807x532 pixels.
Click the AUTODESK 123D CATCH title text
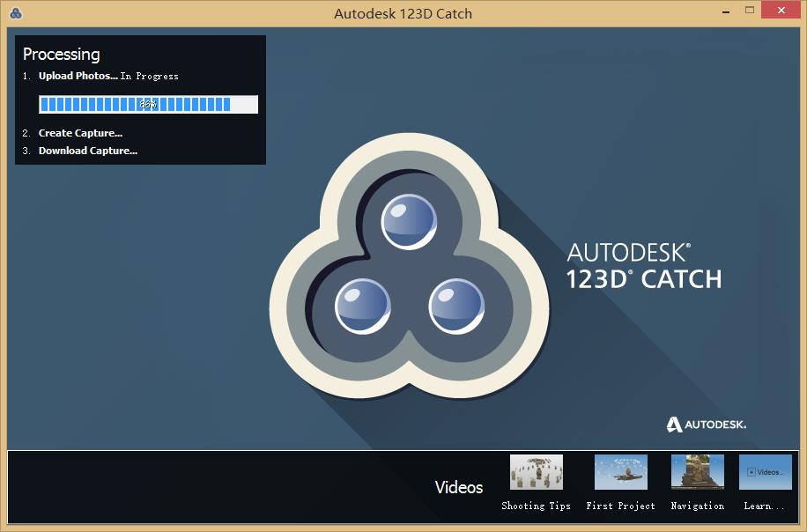pos(644,267)
